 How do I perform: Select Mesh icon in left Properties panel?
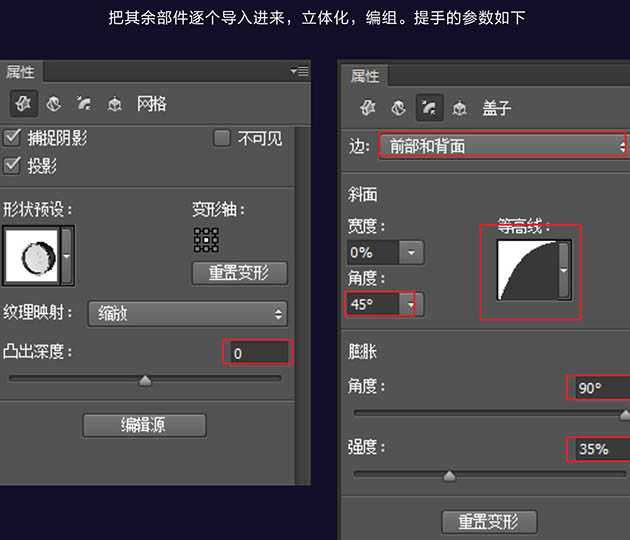pos(23,104)
